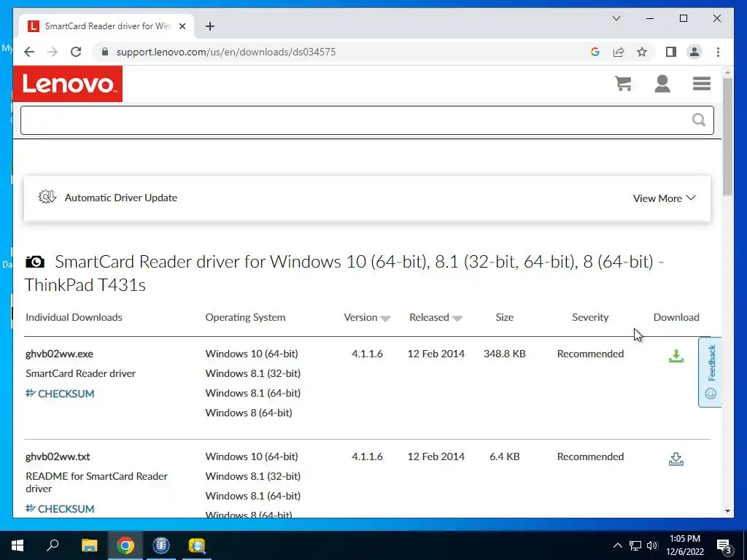Click the address bar URL
The image size is (747, 560).
pyautogui.click(x=226, y=52)
